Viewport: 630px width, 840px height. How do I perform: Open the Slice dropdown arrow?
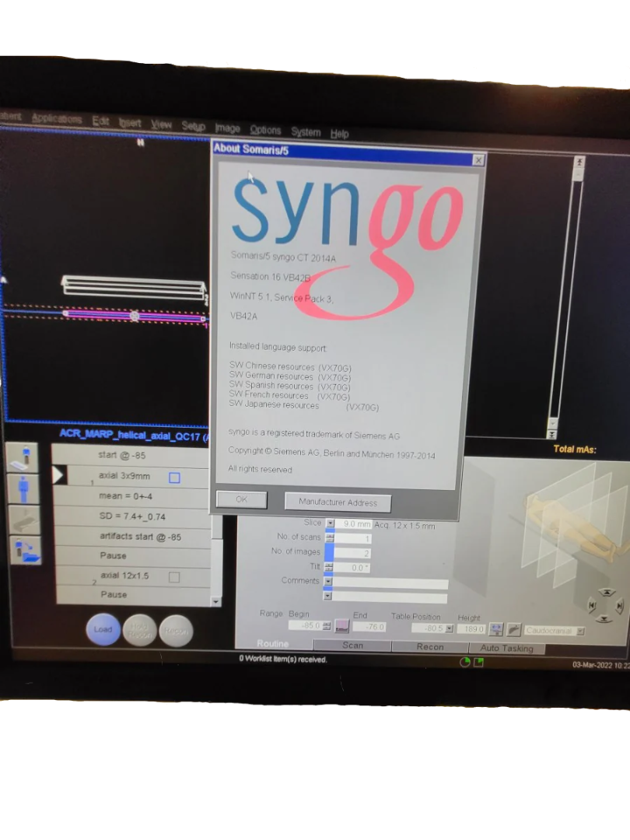(x=331, y=523)
